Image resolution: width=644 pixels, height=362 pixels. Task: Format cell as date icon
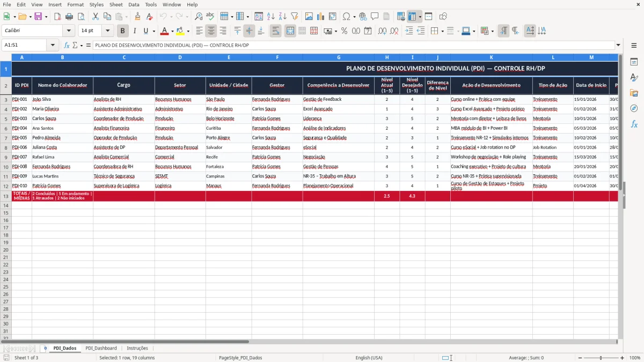click(x=368, y=31)
